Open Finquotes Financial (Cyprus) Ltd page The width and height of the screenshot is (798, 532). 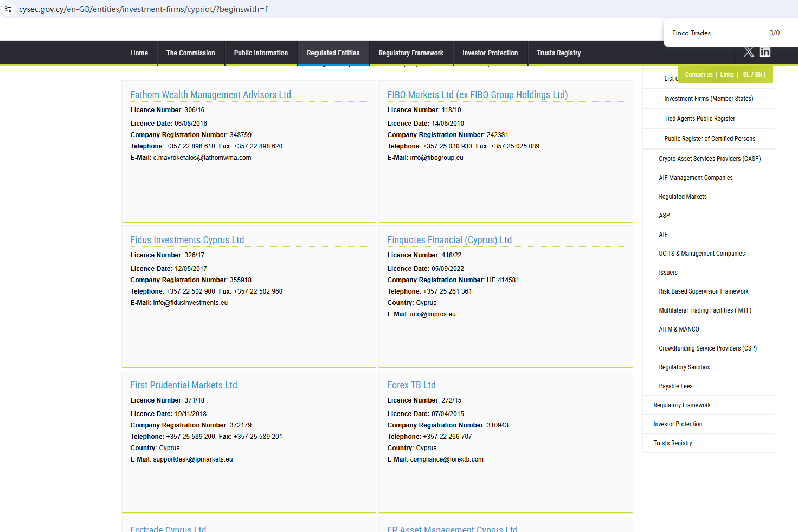(449, 240)
